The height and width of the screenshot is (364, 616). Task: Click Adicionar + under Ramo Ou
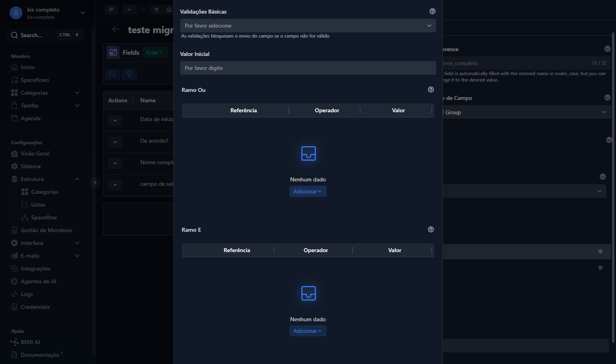(x=308, y=191)
